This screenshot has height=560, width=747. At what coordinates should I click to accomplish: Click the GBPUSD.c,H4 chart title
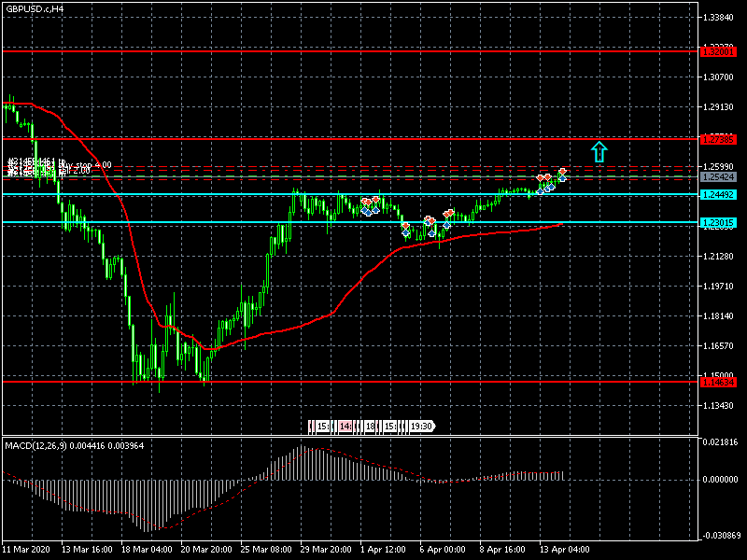click(34, 8)
